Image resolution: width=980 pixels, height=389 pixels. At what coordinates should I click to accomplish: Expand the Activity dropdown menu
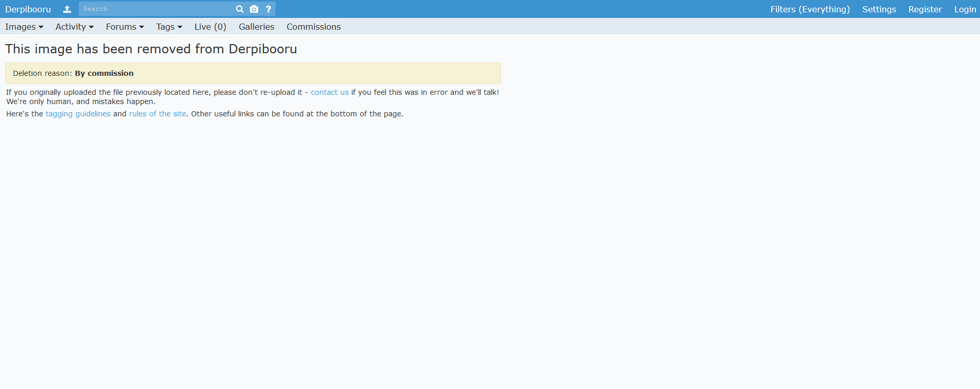tap(74, 27)
